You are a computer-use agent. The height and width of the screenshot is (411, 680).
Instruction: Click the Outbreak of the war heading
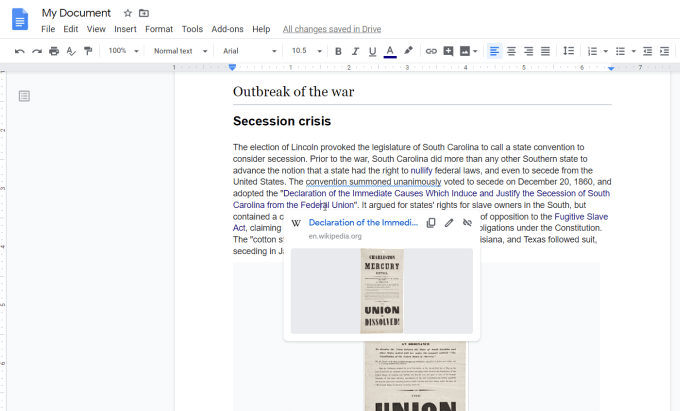pos(294,91)
